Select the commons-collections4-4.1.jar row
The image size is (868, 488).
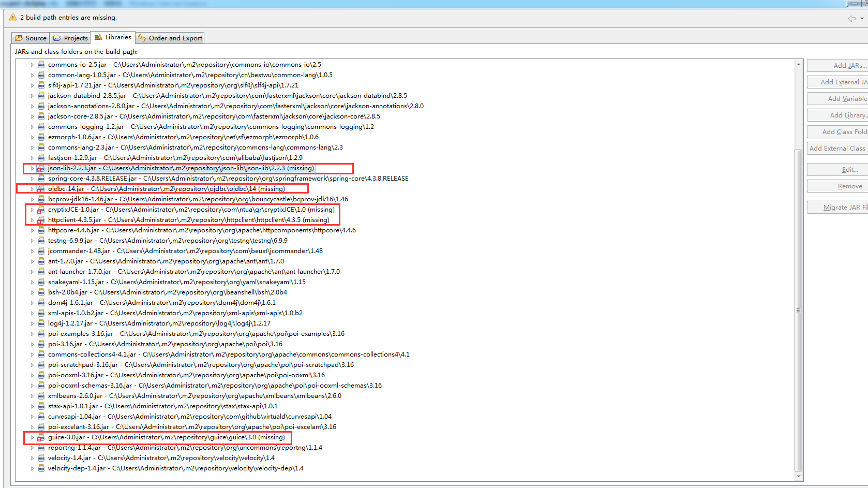click(x=229, y=354)
